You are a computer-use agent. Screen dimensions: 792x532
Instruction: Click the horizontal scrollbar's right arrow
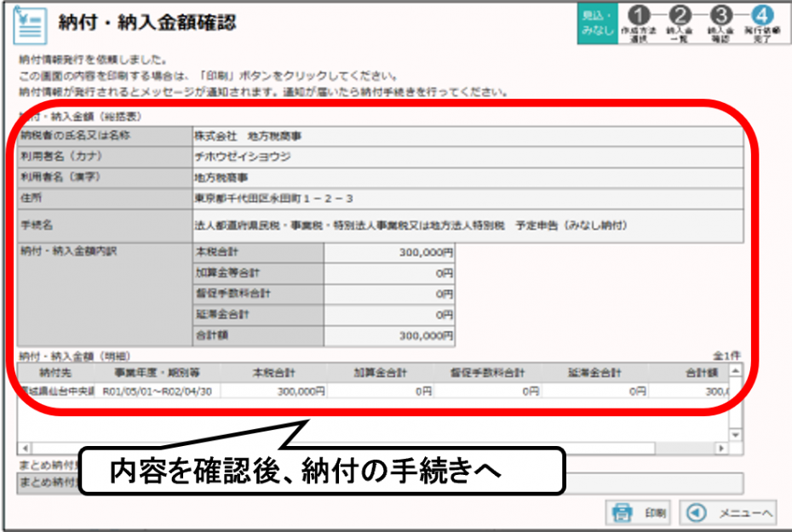(722, 448)
